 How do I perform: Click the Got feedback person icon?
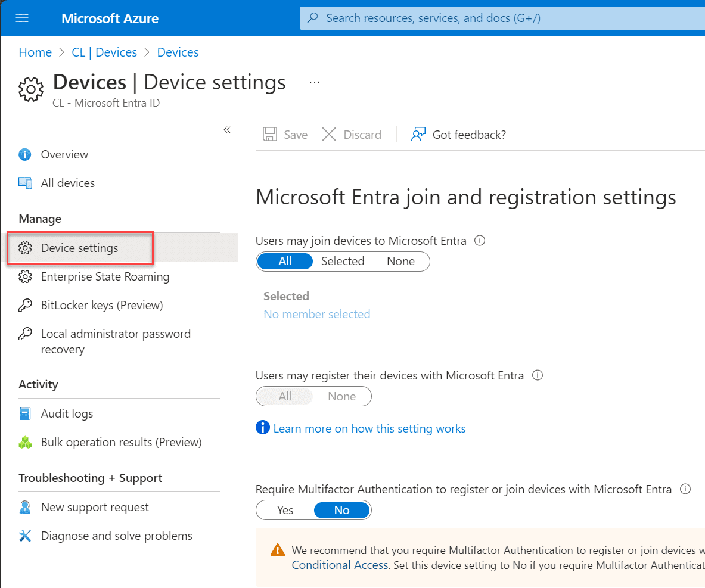click(418, 135)
